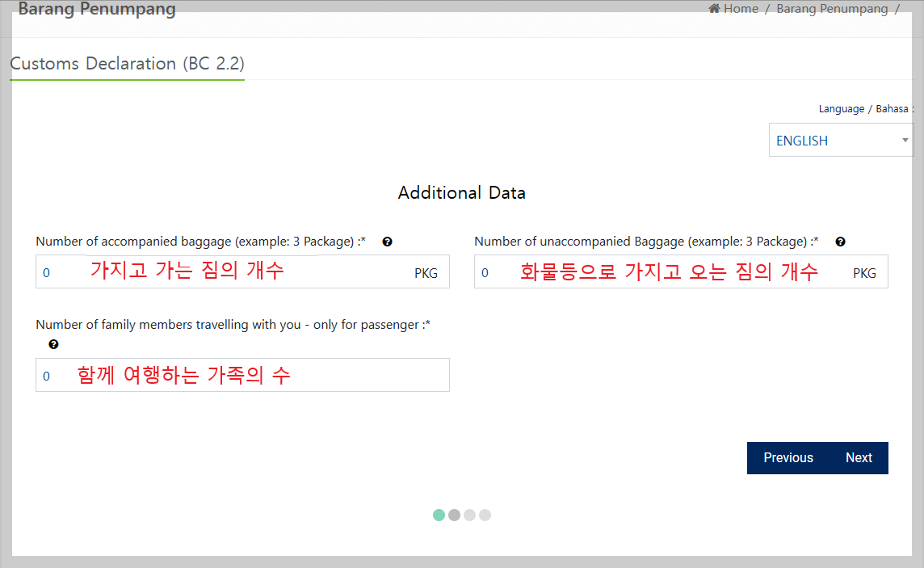The height and width of the screenshot is (568, 924).
Task: Click the 'Number of unaccompanied Baggage' label
Action: tap(646, 242)
